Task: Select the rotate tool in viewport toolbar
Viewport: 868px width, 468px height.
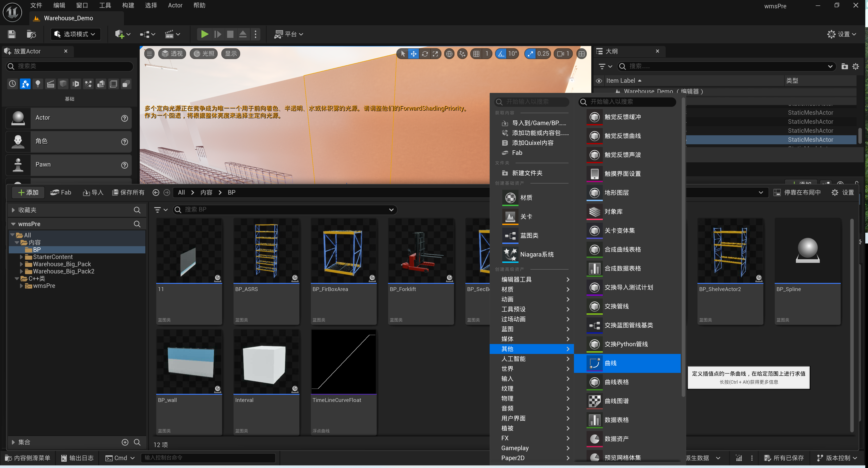Action: [425, 54]
